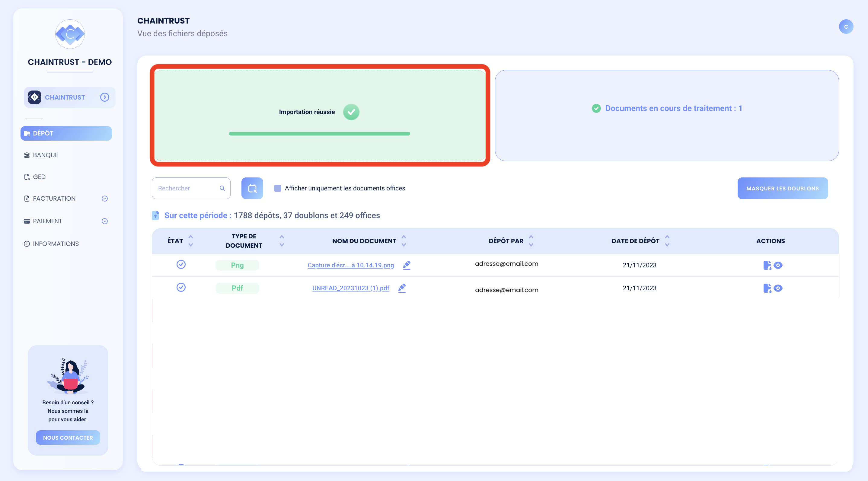Click the status check icon of the png row
The width and height of the screenshot is (868, 481).
181,264
